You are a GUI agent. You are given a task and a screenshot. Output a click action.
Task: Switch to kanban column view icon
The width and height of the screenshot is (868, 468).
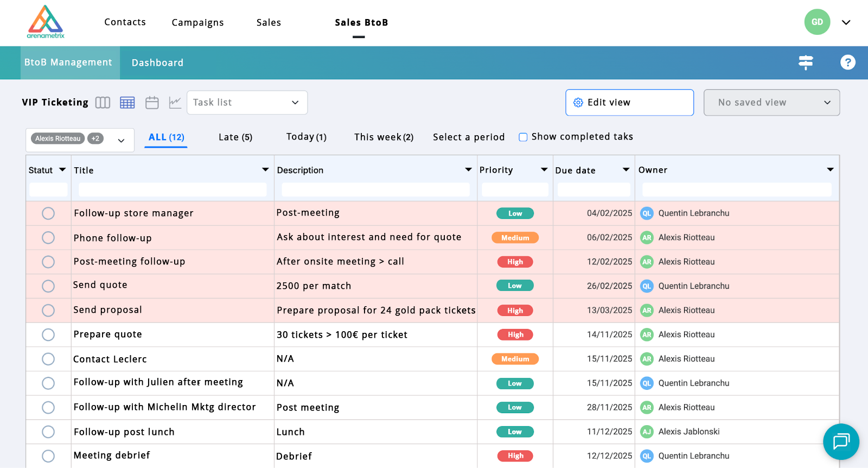[x=103, y=103]
